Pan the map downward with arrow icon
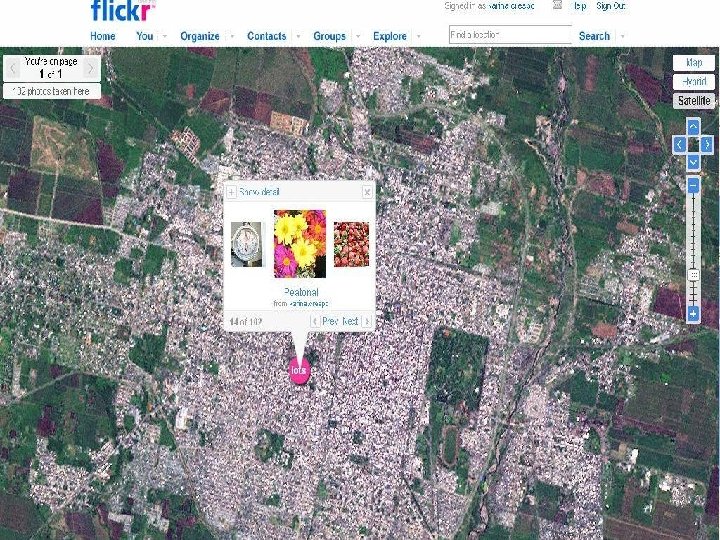720x540 pixels. click(693, 162)
